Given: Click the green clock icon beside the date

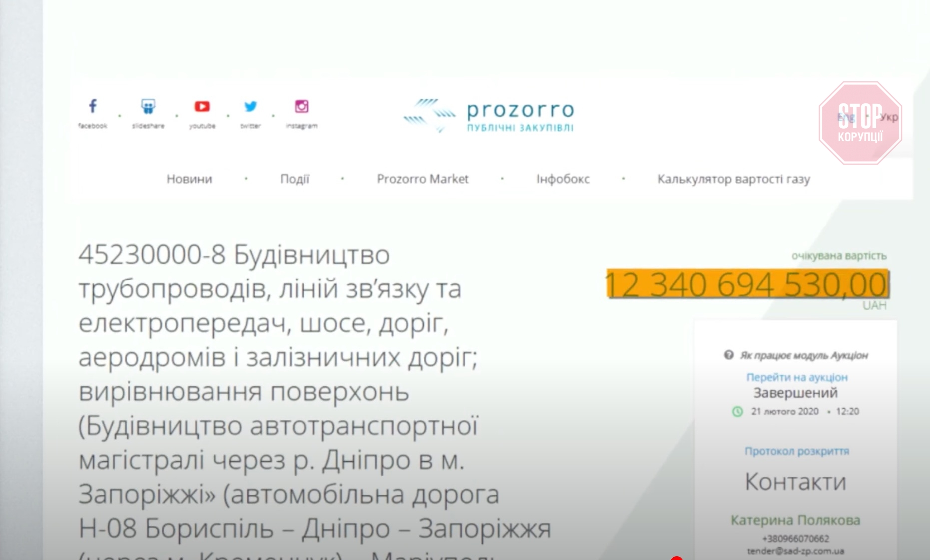Looking at the screenshot, I should click(737, 412).
